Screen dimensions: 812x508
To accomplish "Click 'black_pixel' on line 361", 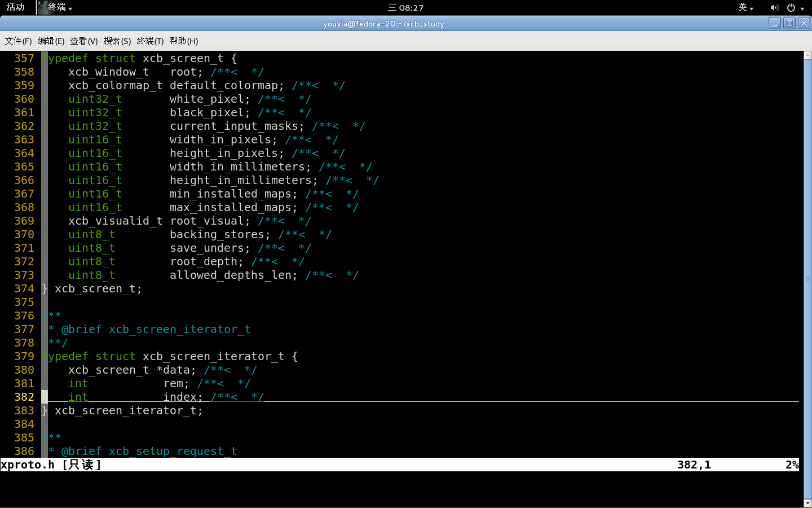I will point(207,112).
